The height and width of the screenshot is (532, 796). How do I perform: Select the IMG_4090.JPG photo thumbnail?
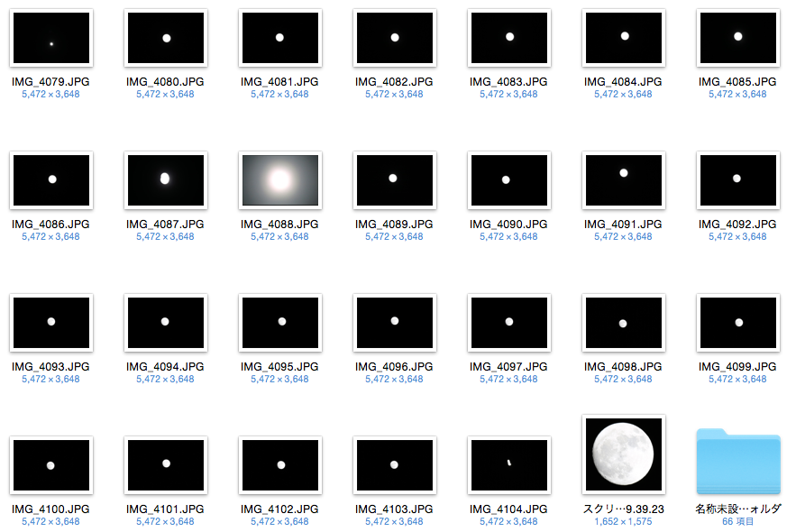[x=509, y=180]
